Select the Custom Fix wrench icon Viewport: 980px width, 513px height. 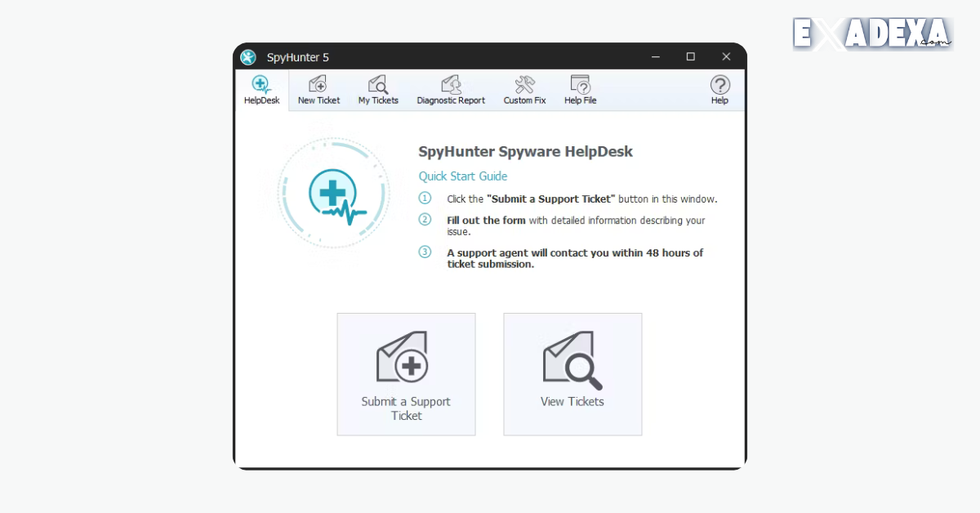(x=523, y=84)
